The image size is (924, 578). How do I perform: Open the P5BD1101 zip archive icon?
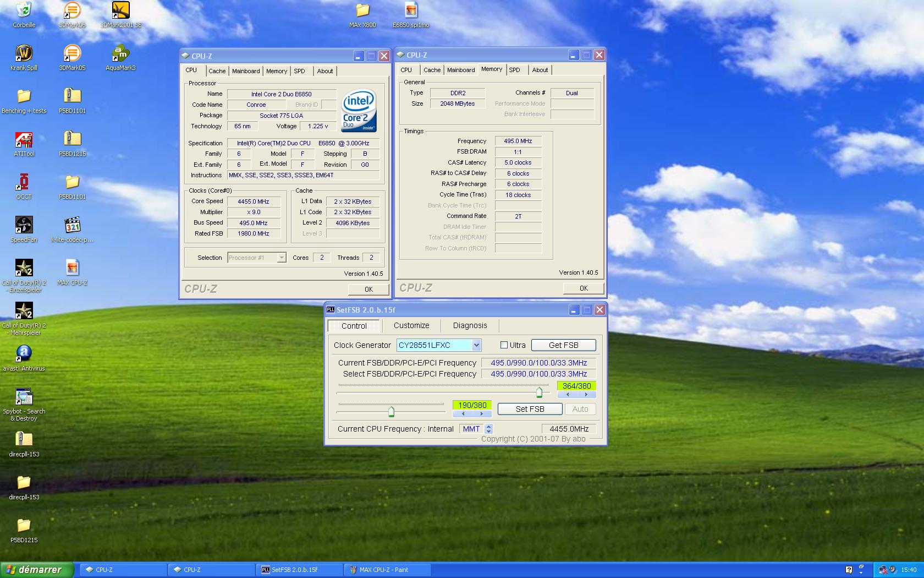click(72, 96)
